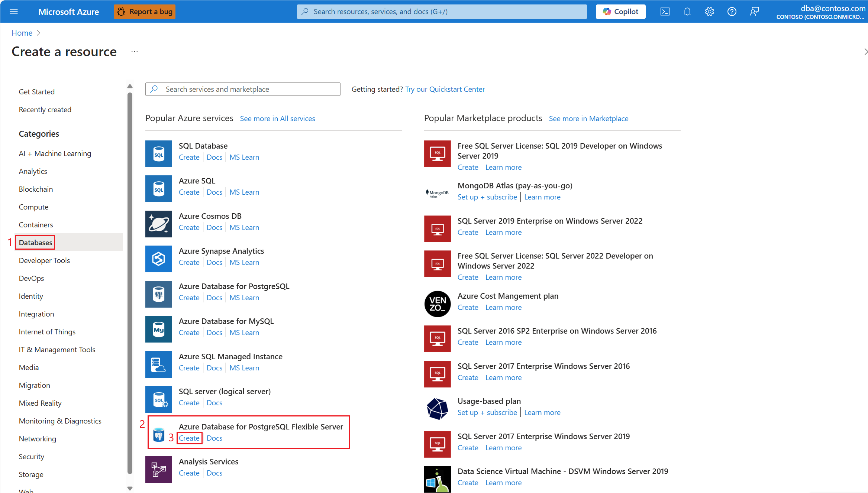The height and width of the screenshot is (493, 868).
Task: Select the Databases category
Action: point(35,242)
